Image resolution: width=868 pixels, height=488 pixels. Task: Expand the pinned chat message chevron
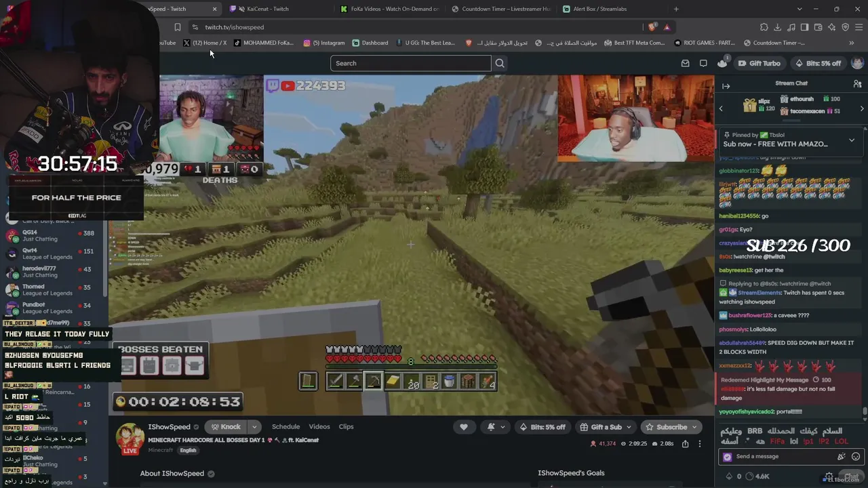pos(852,140)
